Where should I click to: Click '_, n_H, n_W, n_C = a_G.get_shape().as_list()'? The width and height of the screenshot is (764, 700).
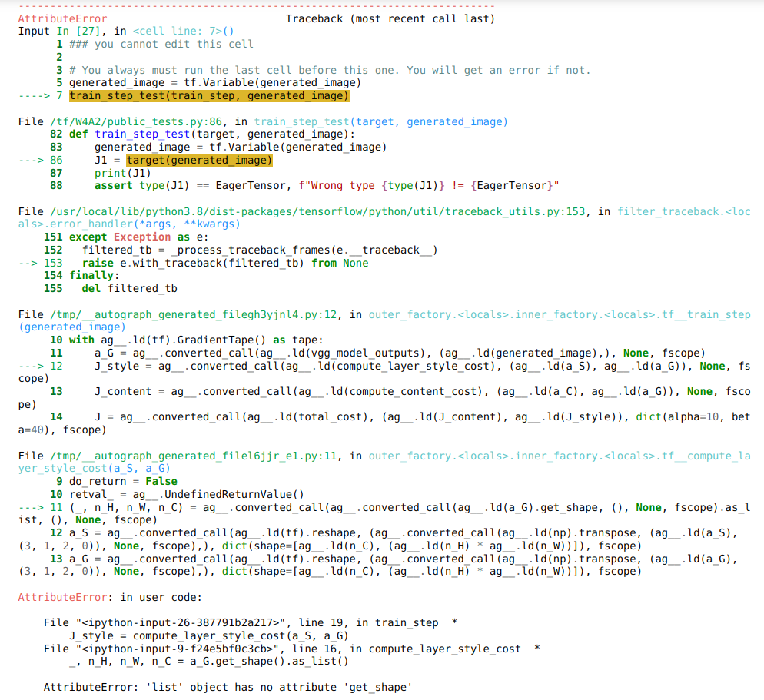pyautogui.click(x=209, y=662)
